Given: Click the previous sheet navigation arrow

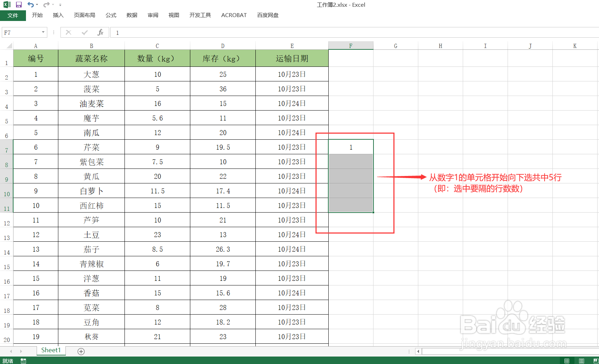Looking at the screenshot, I should coord(11,351).
